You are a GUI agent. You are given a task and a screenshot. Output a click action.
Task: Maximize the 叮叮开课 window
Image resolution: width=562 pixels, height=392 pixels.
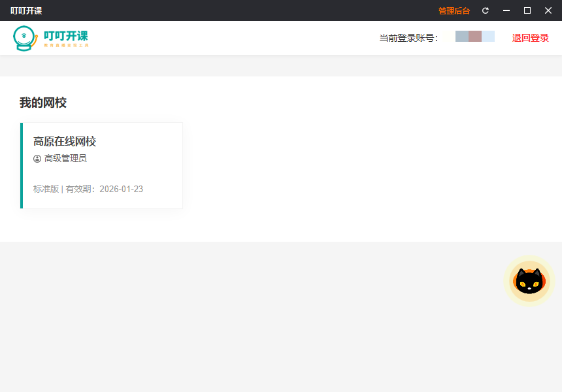527,10
